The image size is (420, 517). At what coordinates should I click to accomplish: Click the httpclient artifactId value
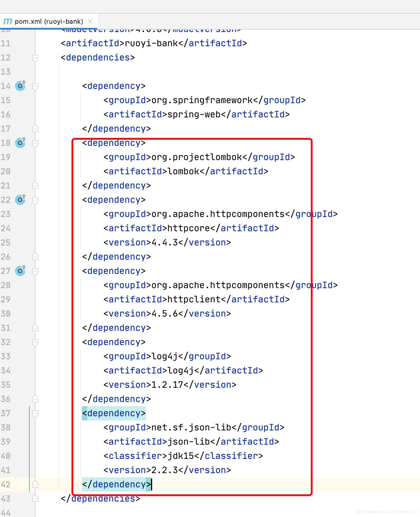[x=194, y=299]
